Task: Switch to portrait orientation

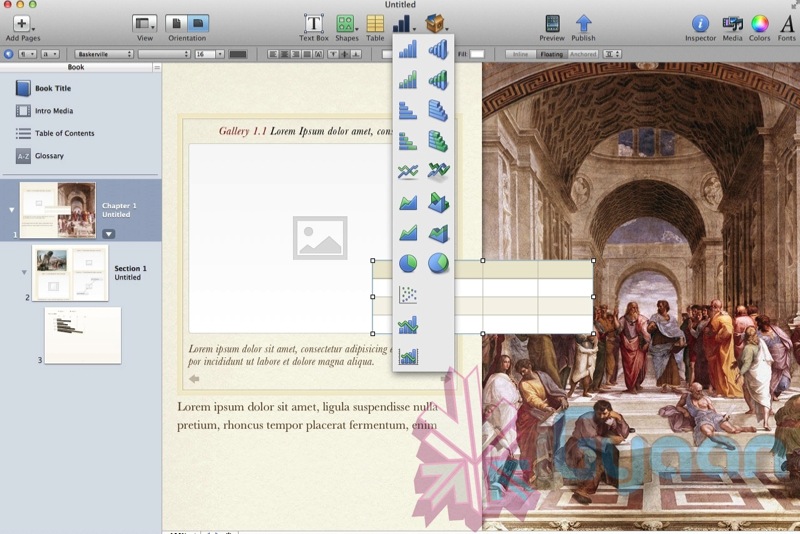Action: pyautogui.click(x=176, y=23)
